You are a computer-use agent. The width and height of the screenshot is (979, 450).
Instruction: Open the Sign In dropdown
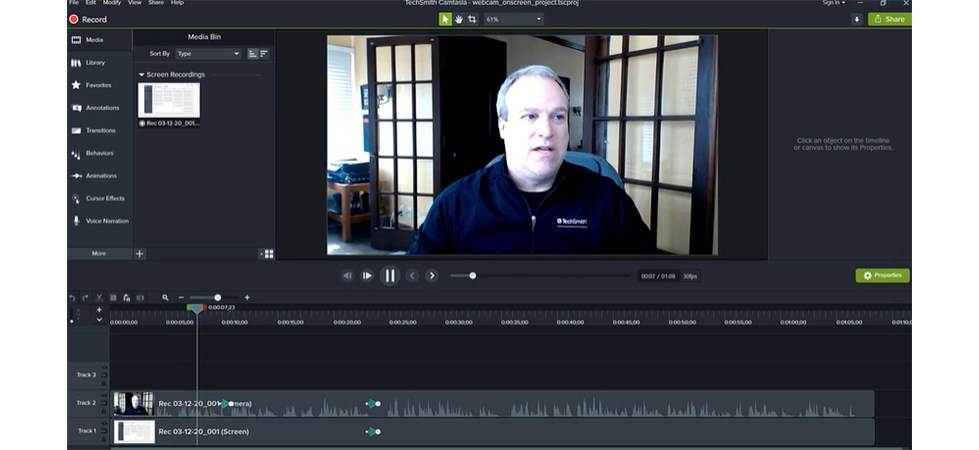tap(834, 2)
